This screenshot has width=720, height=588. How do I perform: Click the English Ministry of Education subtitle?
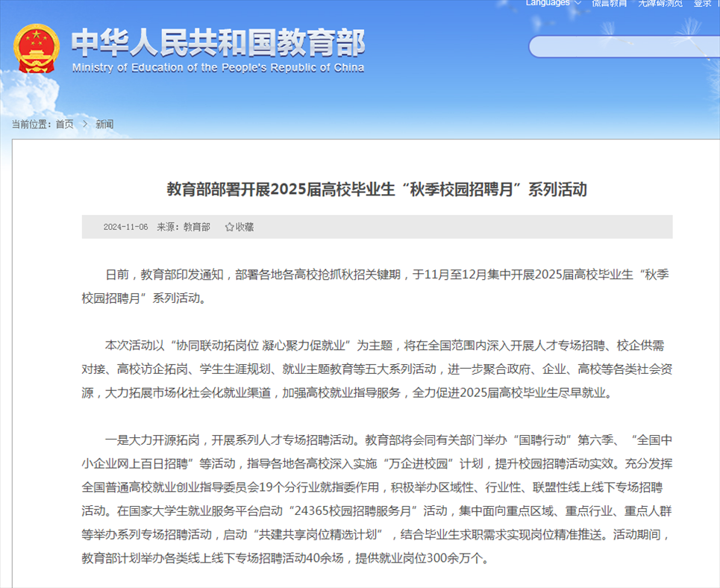click(218, 68)
